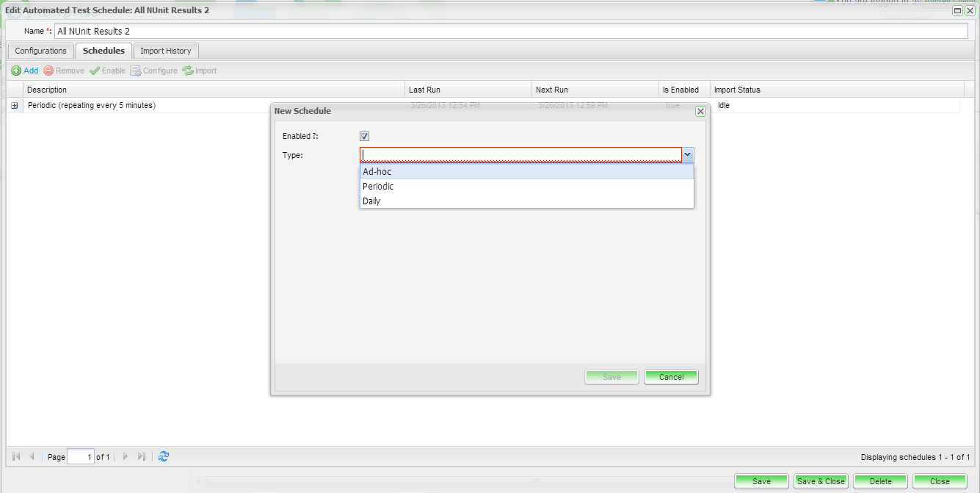Open the Import History tab
Image resolution: width=980 pixels, height=493 pixels.
[166, 51]
